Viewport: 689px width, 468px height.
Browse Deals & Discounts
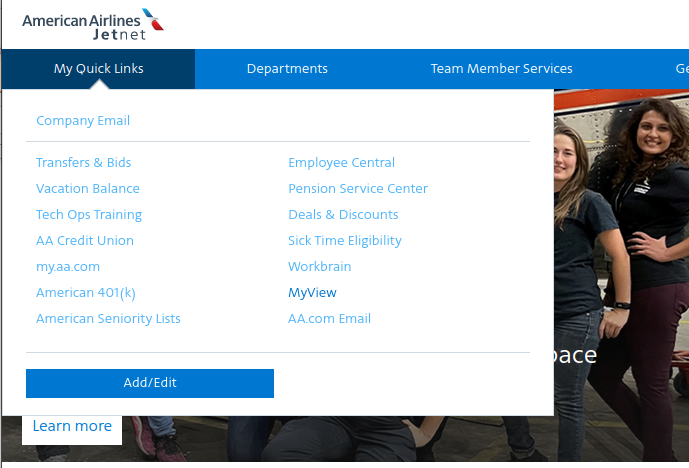[343, 215]
